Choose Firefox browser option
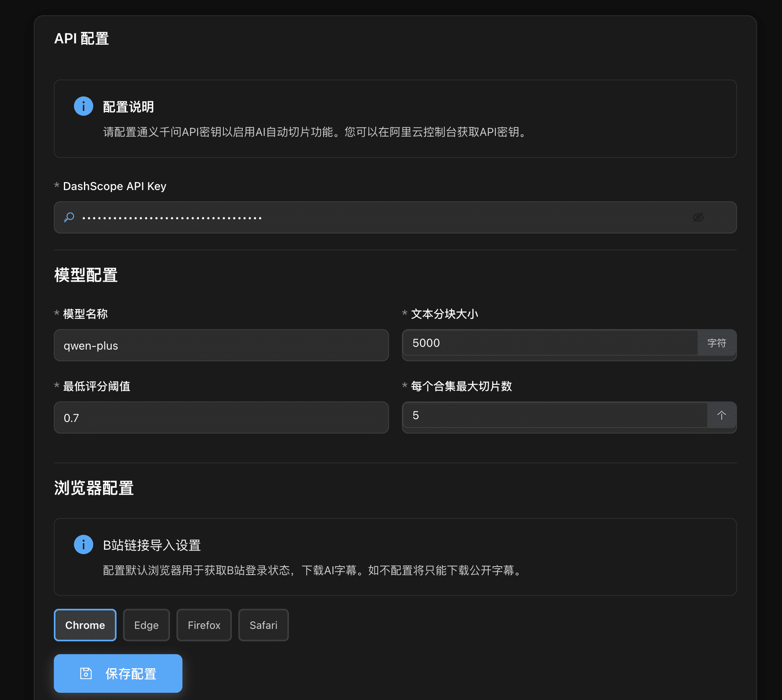782x700 pixels. point(204,625)
